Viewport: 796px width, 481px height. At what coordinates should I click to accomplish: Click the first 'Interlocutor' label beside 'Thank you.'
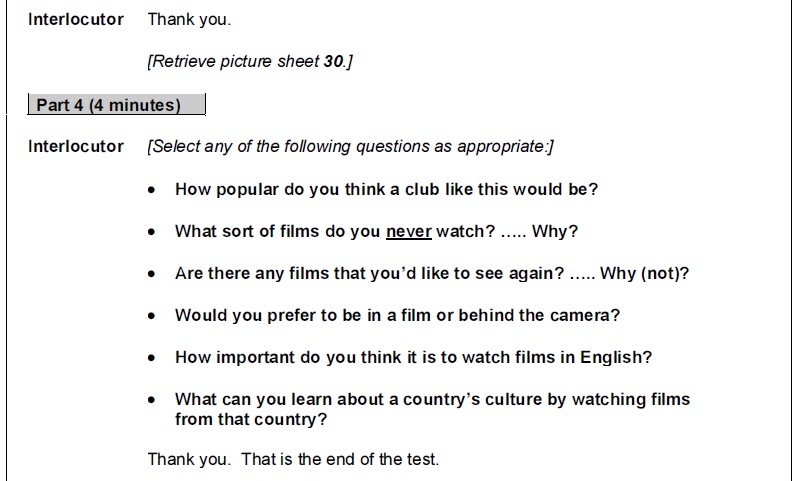[76, 19]
